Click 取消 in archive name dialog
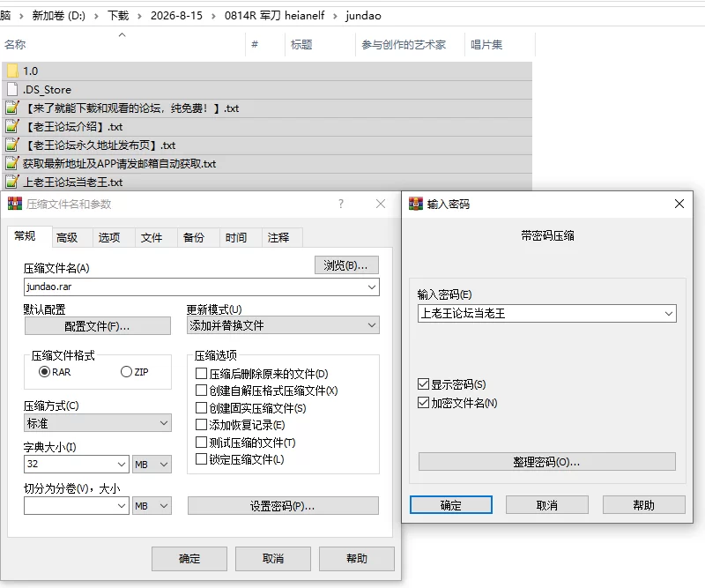Viewport: 705px width, 588px height. (273, 559)
